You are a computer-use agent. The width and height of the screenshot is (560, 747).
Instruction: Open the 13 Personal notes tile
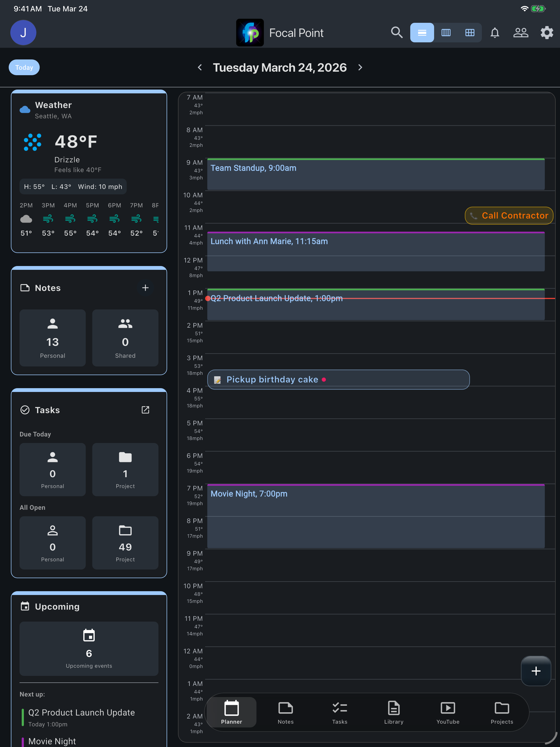pos(53,338)
